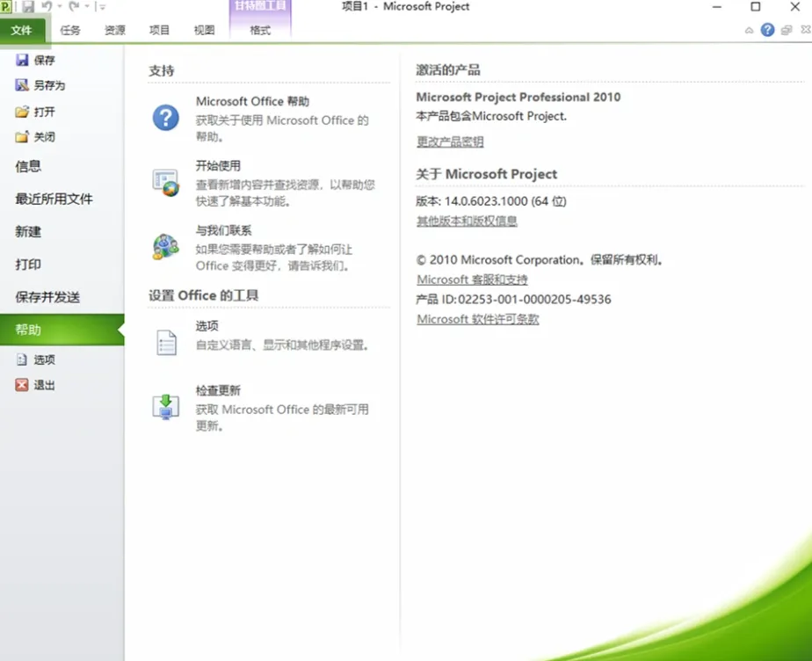
Task: Click the Microsoft 客服和支持 link
Action: (x=472, y=280)
